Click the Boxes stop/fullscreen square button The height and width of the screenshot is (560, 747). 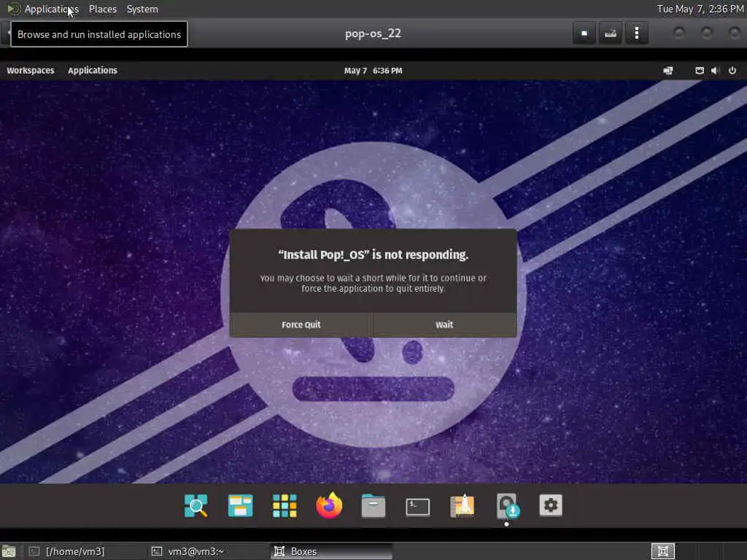pos(584,34)
